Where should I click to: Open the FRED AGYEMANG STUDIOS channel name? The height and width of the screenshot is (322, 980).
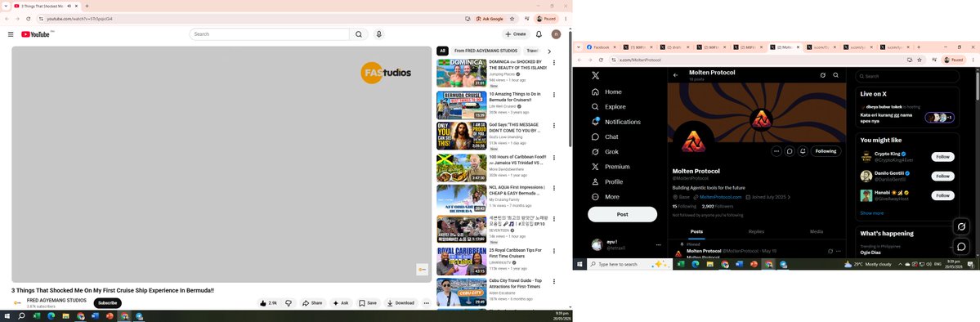pyautogui.click(x=57, y=300)
